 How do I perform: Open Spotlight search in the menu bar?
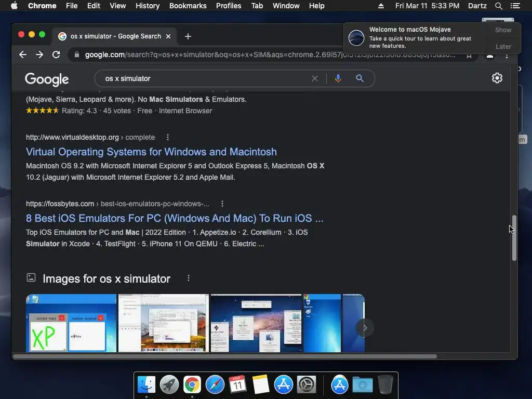click(x=498, y=6)
